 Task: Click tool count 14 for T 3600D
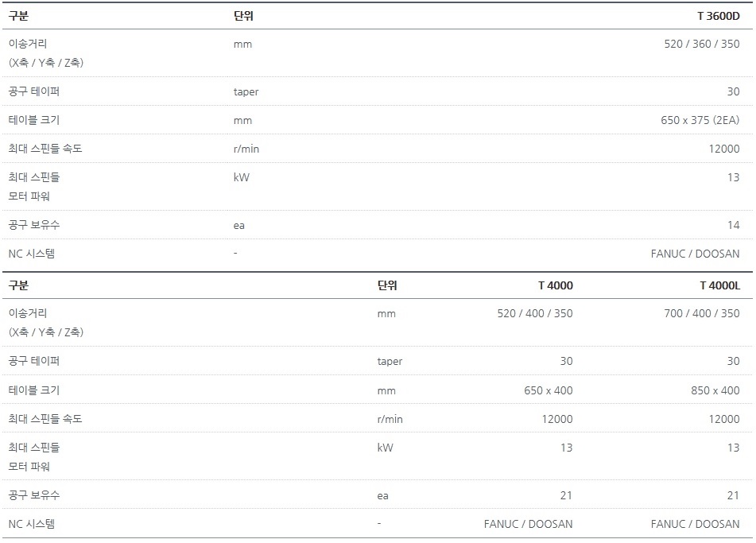click(733, 225)
